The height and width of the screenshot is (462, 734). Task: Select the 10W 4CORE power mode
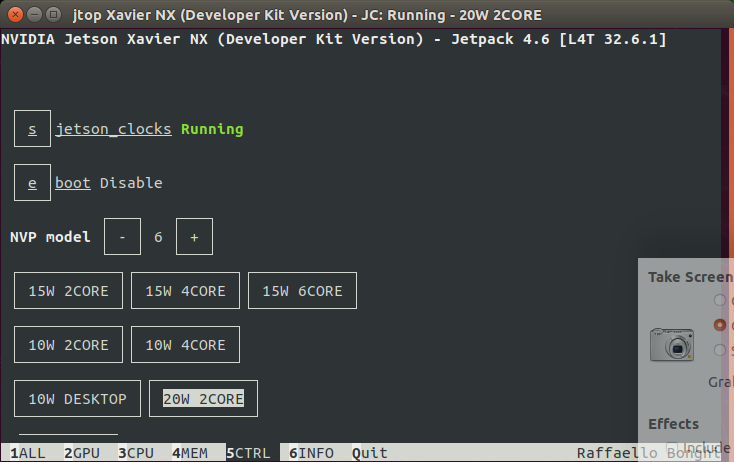(185, 345)
